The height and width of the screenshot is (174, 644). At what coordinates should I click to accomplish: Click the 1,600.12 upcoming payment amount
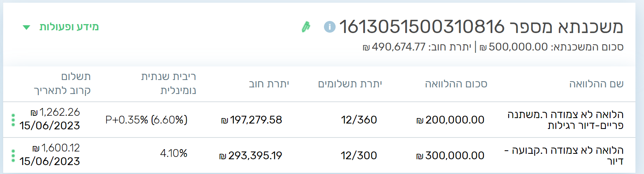coord(56,148)
